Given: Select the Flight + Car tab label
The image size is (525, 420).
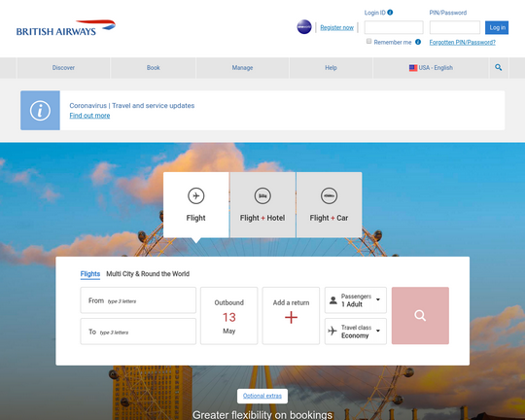Looking at the screenshot, I should 329,218.
